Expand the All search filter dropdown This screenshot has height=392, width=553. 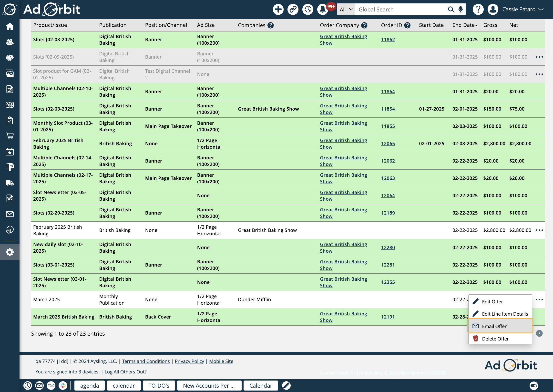[x=346, y=10]
